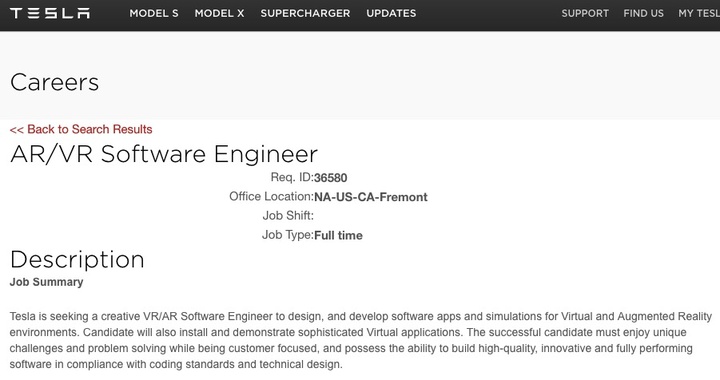Click the job summary paragraph text

[360, 340]
